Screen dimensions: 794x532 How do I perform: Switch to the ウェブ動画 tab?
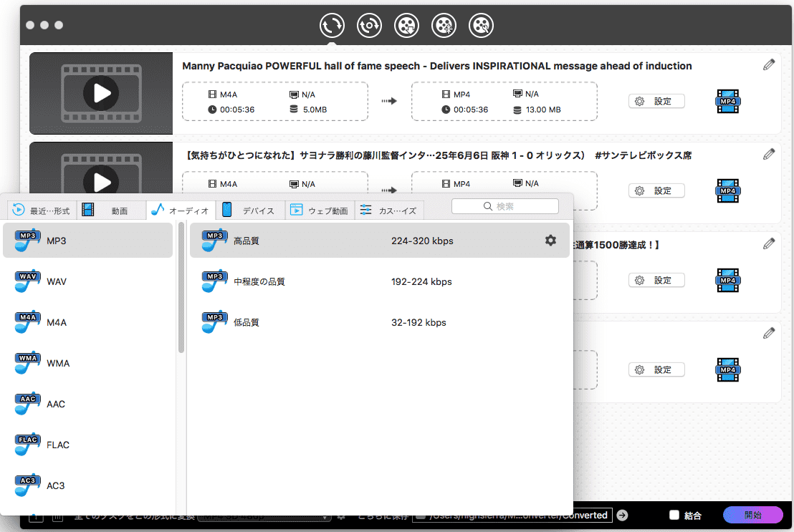(320, 210)
